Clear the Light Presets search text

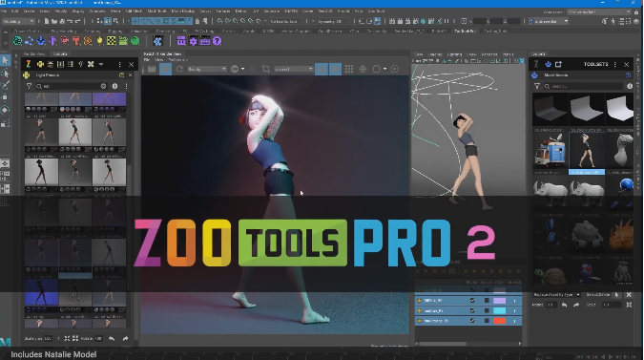(103, 86)
